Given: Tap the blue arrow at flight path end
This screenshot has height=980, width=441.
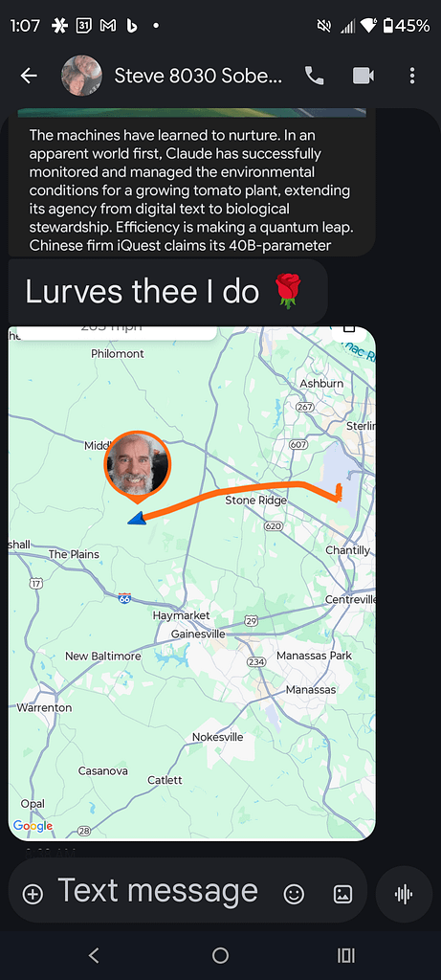Looking at the screenshot, I should 137,518.
